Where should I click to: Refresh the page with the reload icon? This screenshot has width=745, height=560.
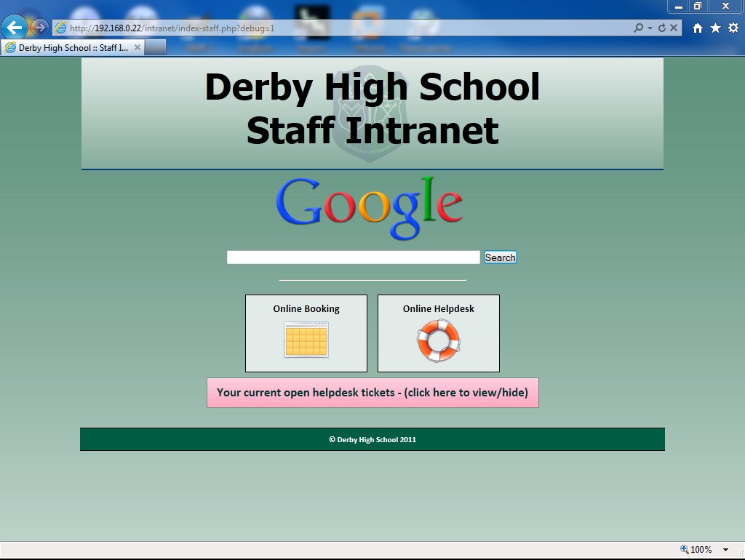point(661,28)
